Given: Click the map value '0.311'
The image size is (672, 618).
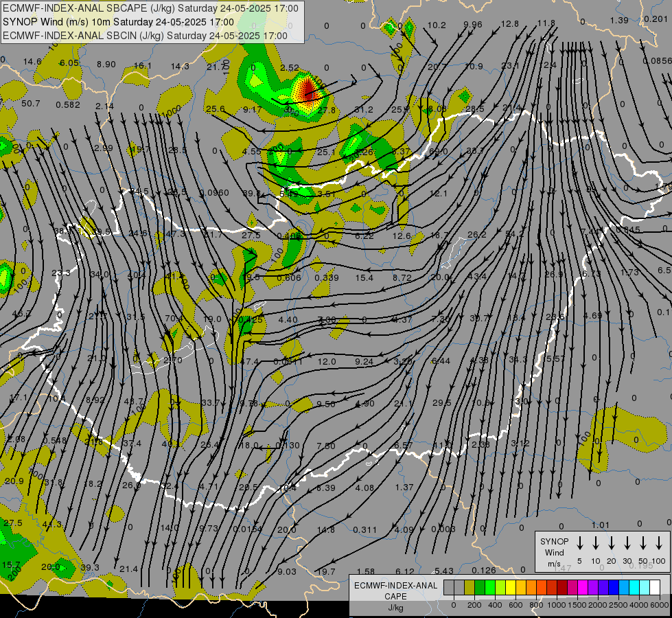Looking at the screenshot, I should click(x=364, y=529).
